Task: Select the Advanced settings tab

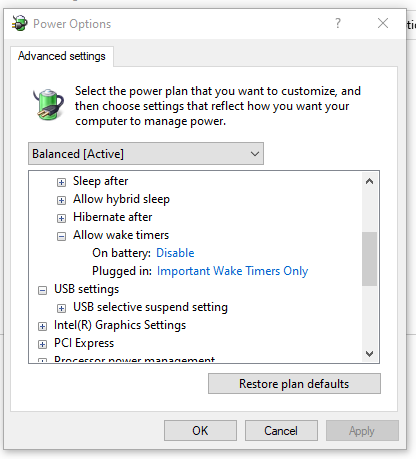Action: 62,56
